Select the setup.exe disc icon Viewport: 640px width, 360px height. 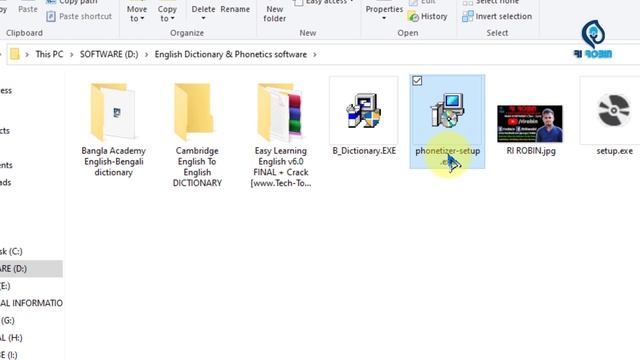click(x=614, y=111)
